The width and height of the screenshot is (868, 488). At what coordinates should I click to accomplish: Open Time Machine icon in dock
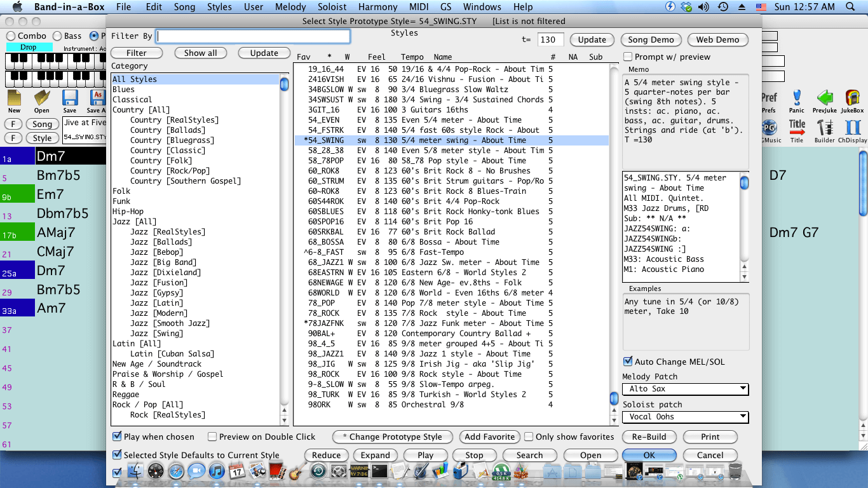click(x=318, y=471)
